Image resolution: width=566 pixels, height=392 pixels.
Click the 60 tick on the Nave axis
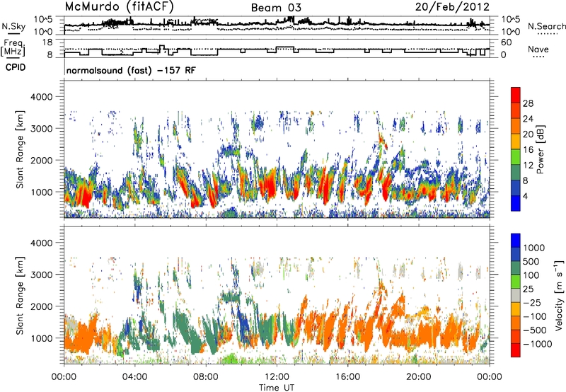point(507,42)
